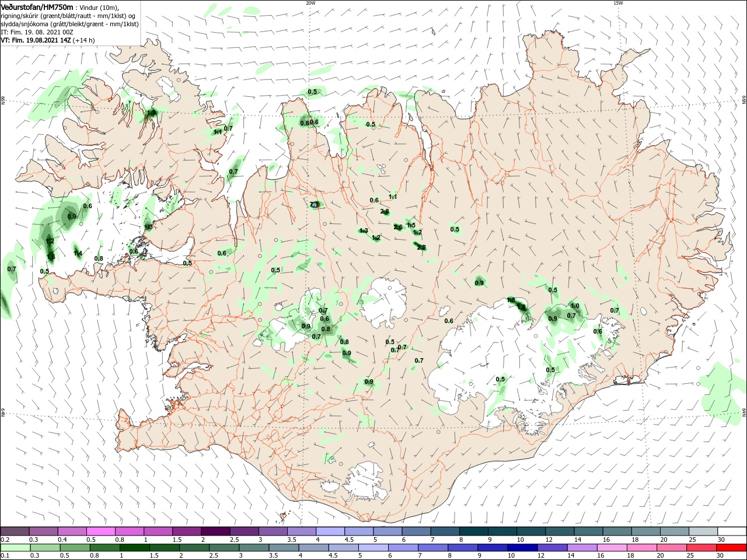This screenshot has width=747, height=560.
Task: Click the Veðurstofan/HM750m map title
Action: [x=37, y=6]
